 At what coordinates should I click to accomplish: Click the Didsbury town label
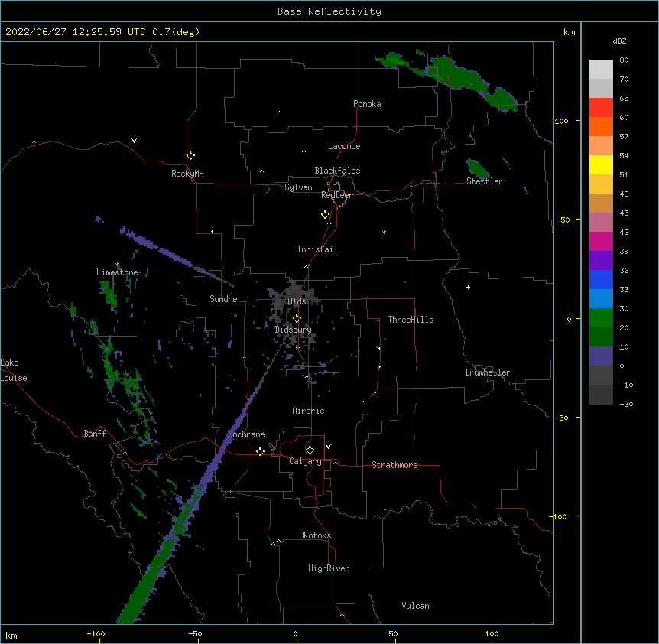pos(293,330)
